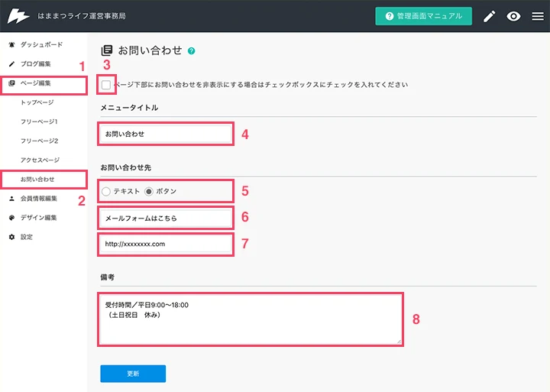Open the hamburger menu icon
Image resolution: width=550 pixels, height=392 pixels.
(538, 16)
